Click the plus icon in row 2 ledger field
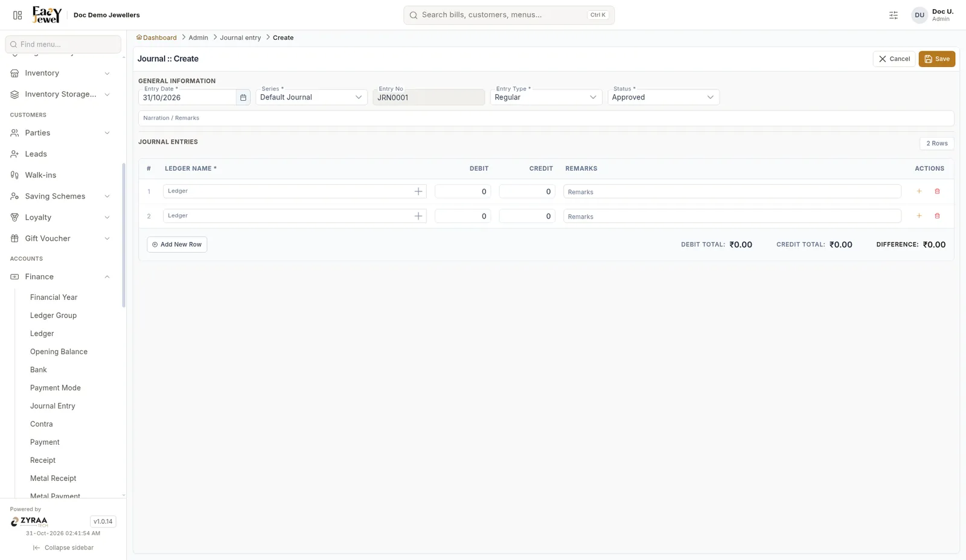The height and width of the screenshot is (560, 966). 418,216
